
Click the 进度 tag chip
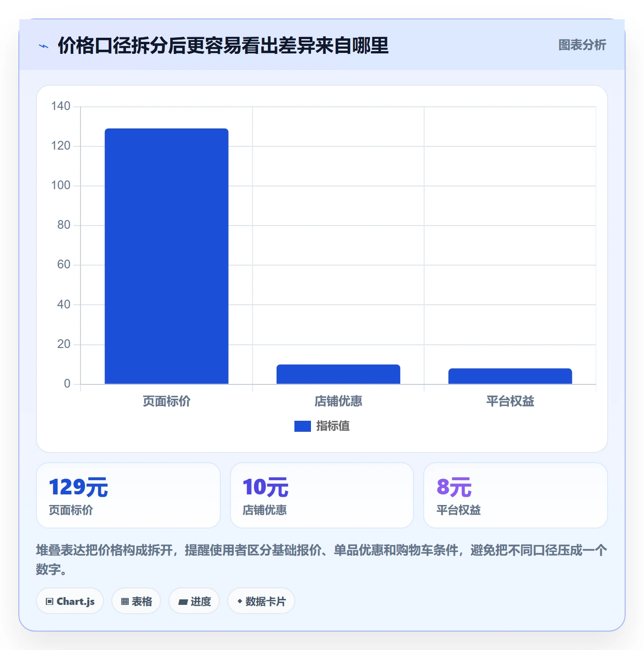[x=194, y=601]
